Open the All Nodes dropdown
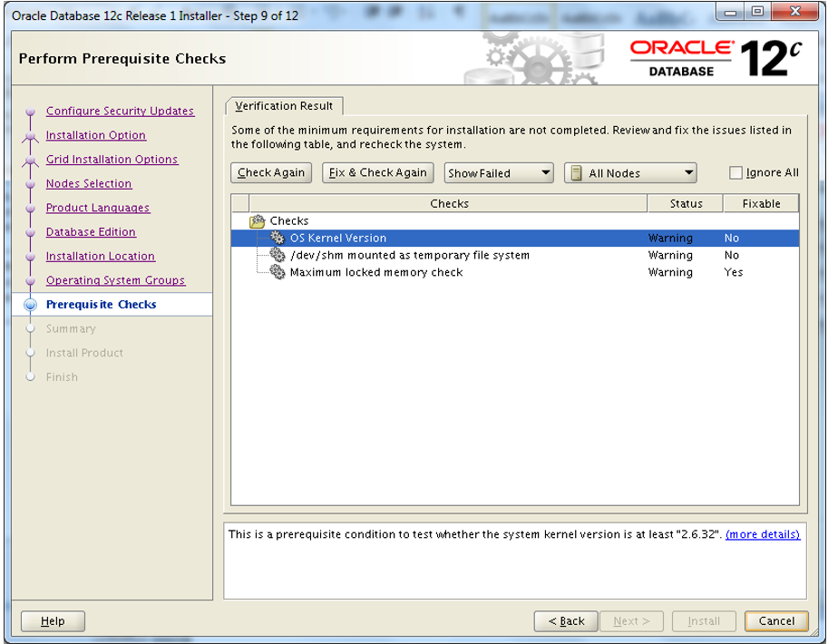 [x=630, y=172]
